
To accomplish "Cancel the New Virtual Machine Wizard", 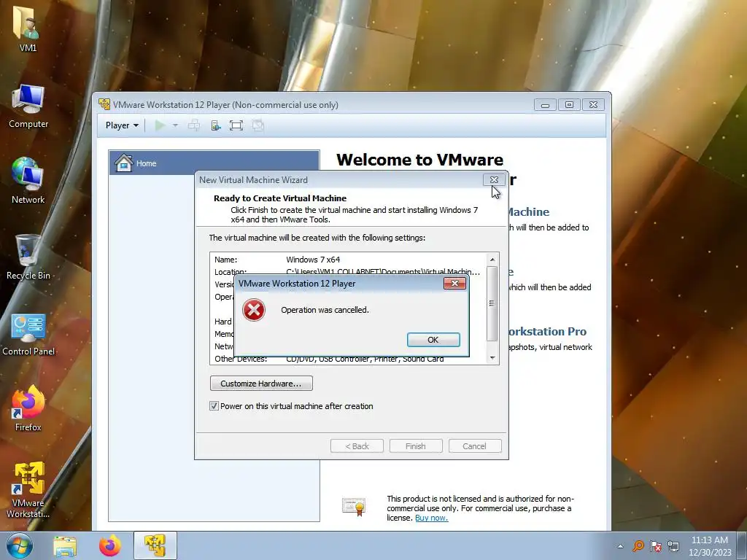I will point(474,446).
